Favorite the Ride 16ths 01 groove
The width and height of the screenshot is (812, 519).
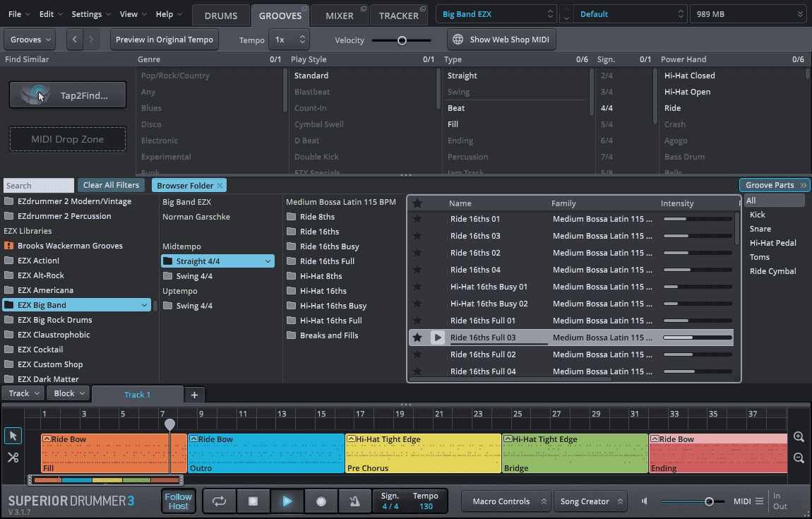417,219
